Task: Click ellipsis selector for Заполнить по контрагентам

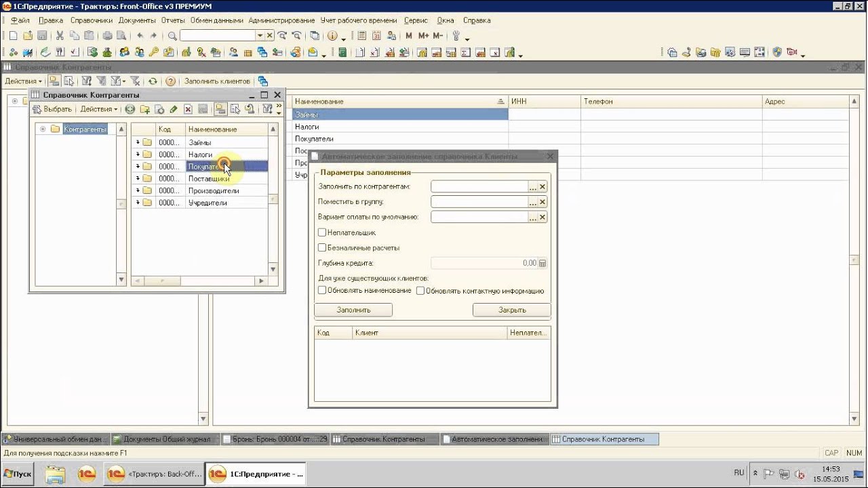Action: [533, 186]
